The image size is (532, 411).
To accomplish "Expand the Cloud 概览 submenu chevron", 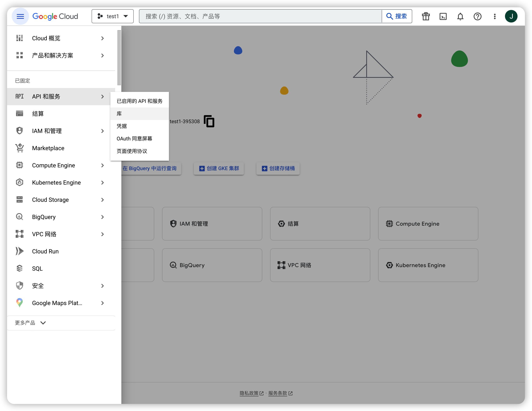I will pyautogui.click(x=103, y=38).
